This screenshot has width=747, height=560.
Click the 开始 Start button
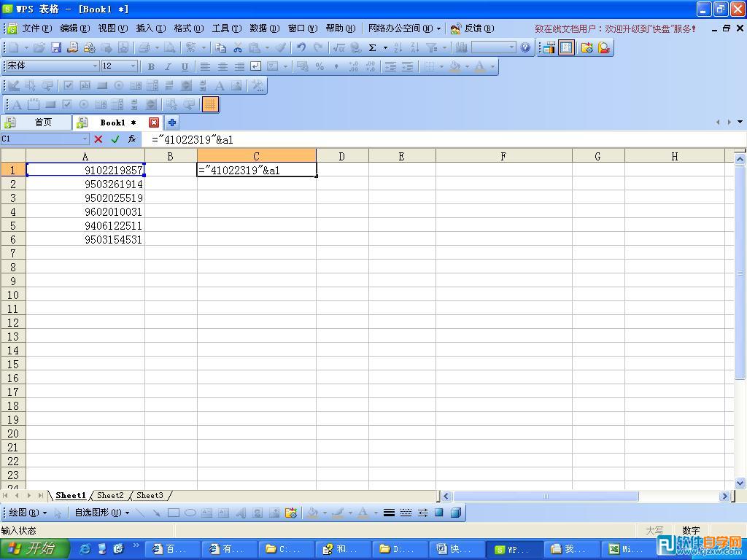pyautogui.click(x=34, y=549)
